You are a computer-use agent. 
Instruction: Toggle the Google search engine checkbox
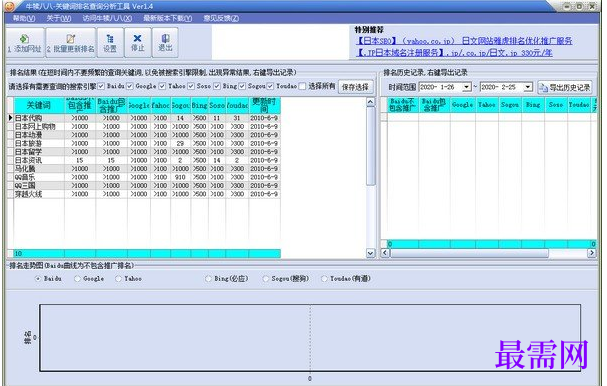(x=130, y=86)
